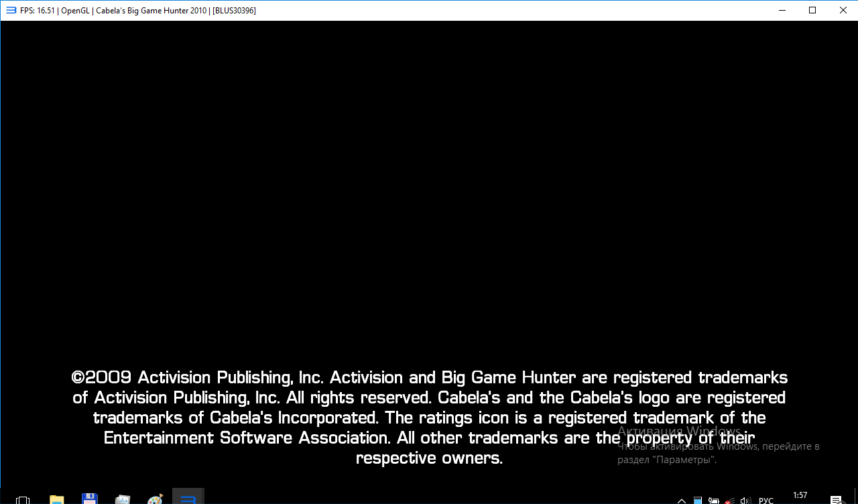Click the FPS title text in the title bar

[x=138, y=11]
